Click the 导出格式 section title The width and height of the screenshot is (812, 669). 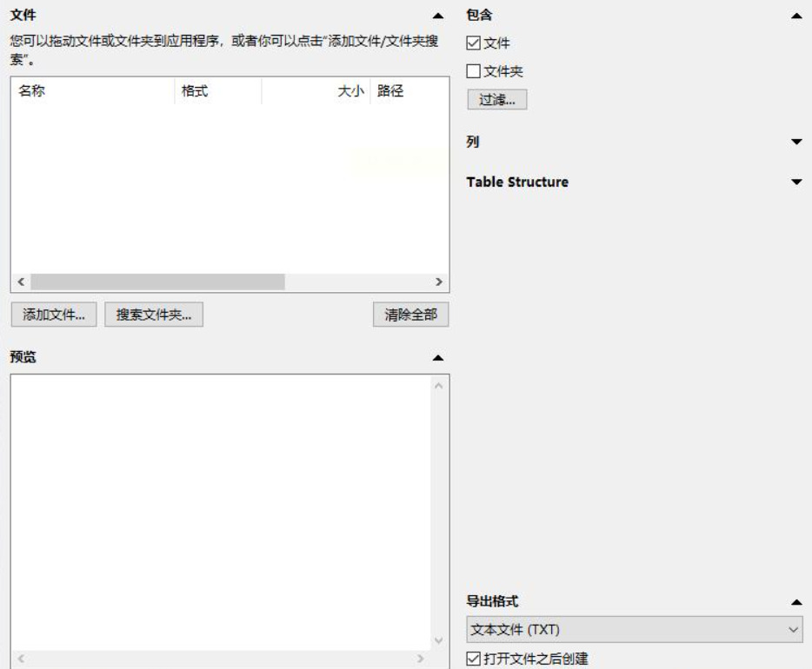point(492,602)
